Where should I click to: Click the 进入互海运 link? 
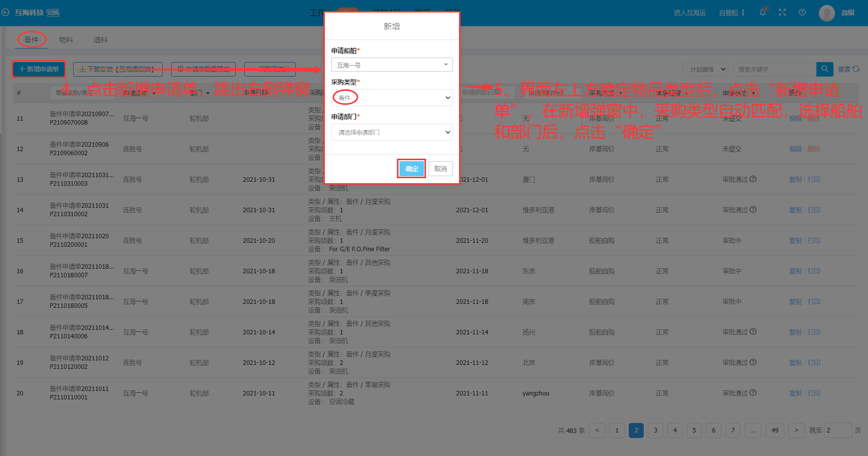689,13
